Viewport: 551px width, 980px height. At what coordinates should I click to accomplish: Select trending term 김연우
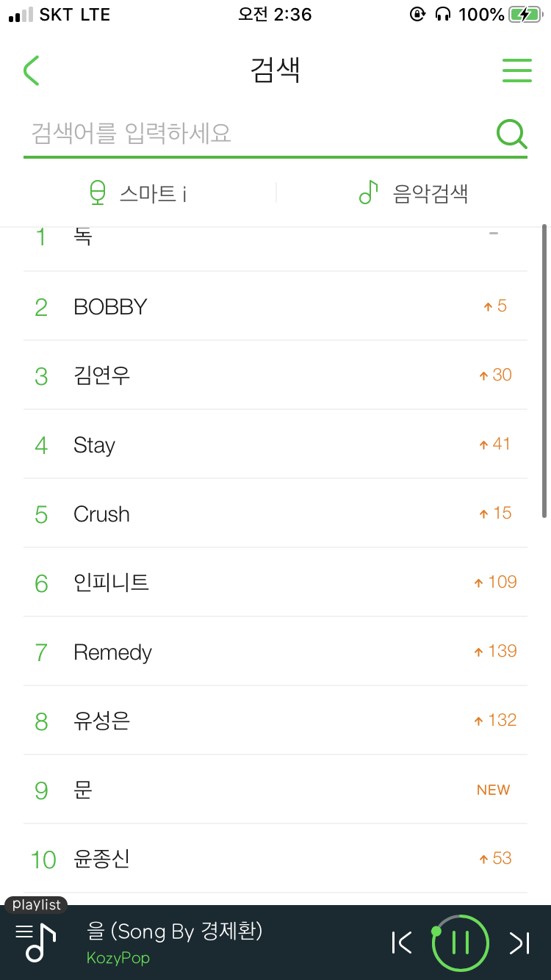[102, 375]
